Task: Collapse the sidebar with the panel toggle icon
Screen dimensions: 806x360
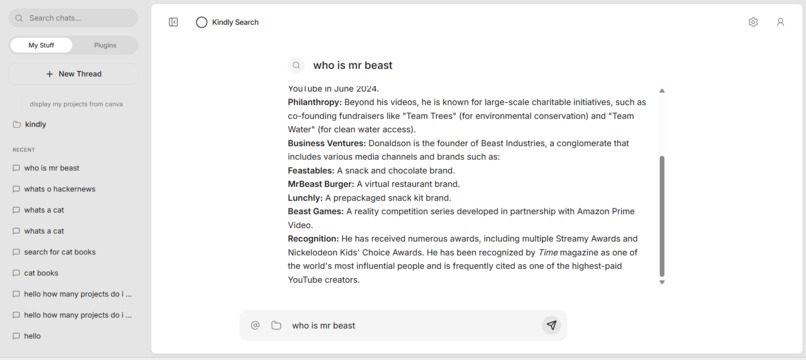Action: click(x=173, y=22)
